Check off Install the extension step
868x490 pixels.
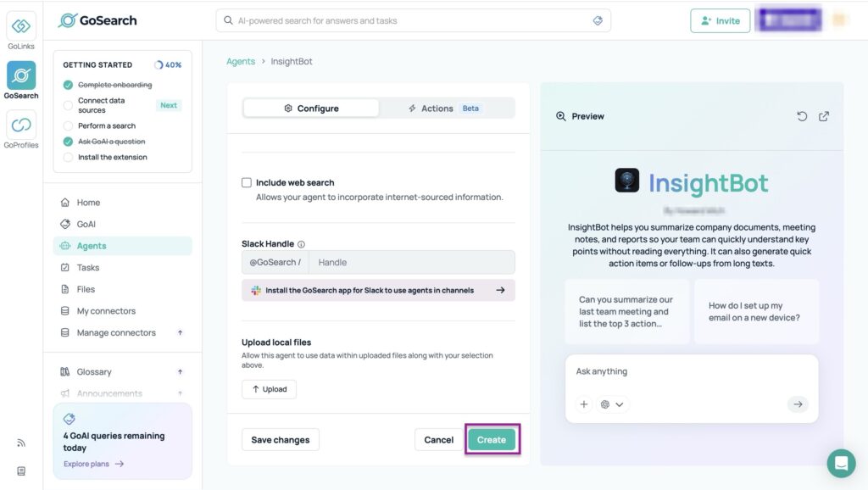[68, 156]
